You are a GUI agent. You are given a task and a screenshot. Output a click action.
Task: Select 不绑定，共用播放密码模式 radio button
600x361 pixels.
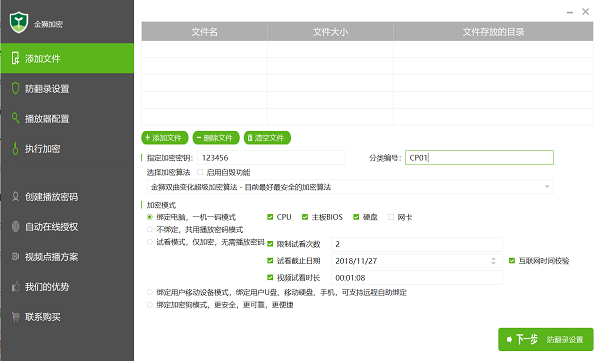[150, 229]
